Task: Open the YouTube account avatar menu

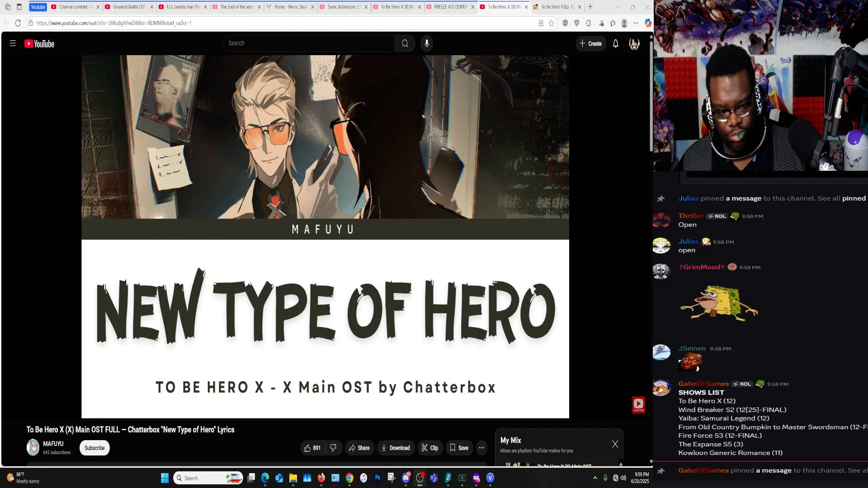Action: (634, 44)
